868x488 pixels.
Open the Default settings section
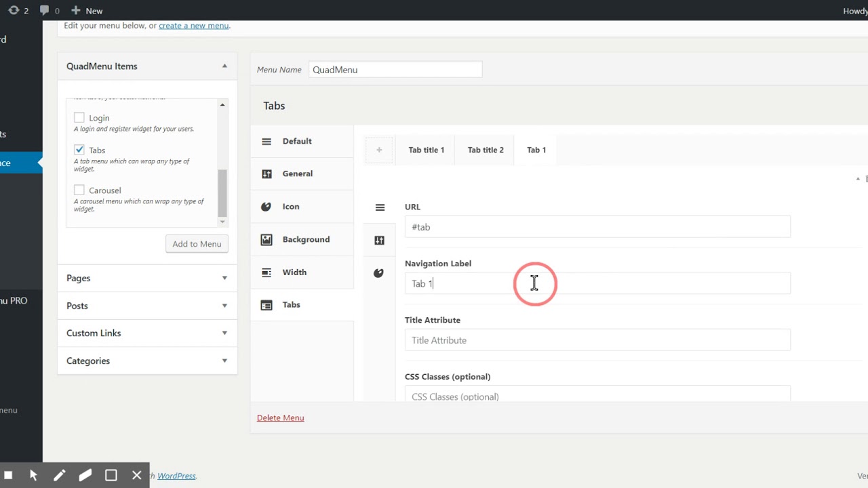[302, 141]
